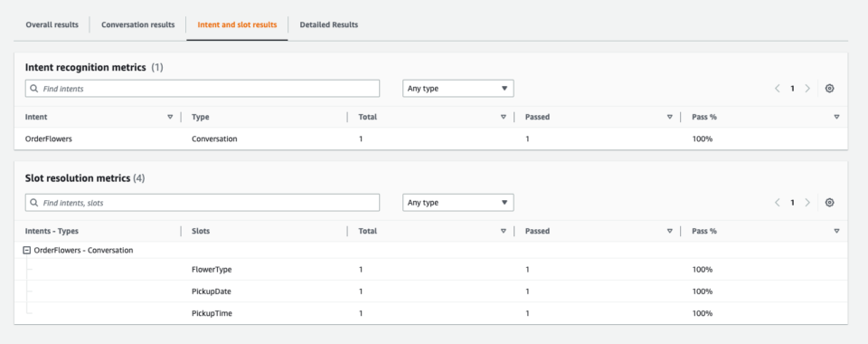Sort Intent metrics by Total column arrow

point(504,118)
